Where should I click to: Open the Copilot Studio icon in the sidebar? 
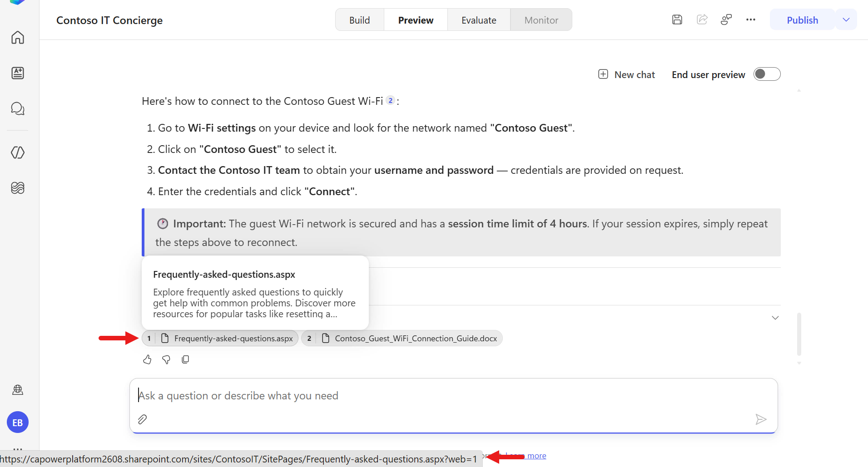click(x=18, y=152)
